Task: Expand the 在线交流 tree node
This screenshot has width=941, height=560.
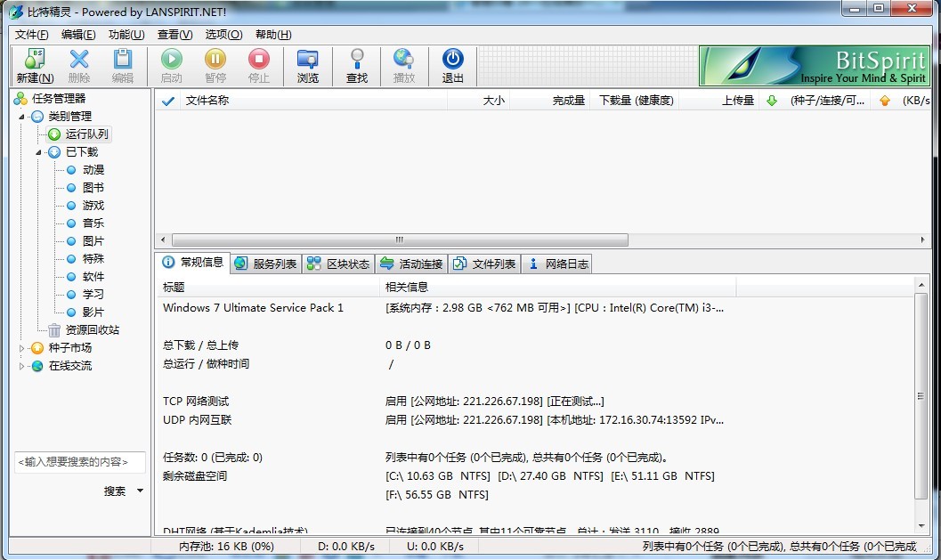Action: [22, 366]
